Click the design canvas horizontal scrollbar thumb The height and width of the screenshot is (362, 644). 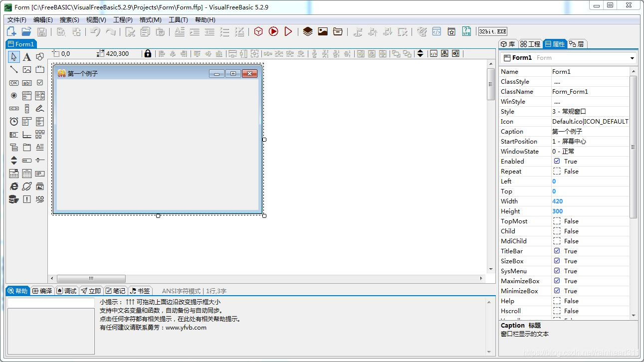point(91,278)
